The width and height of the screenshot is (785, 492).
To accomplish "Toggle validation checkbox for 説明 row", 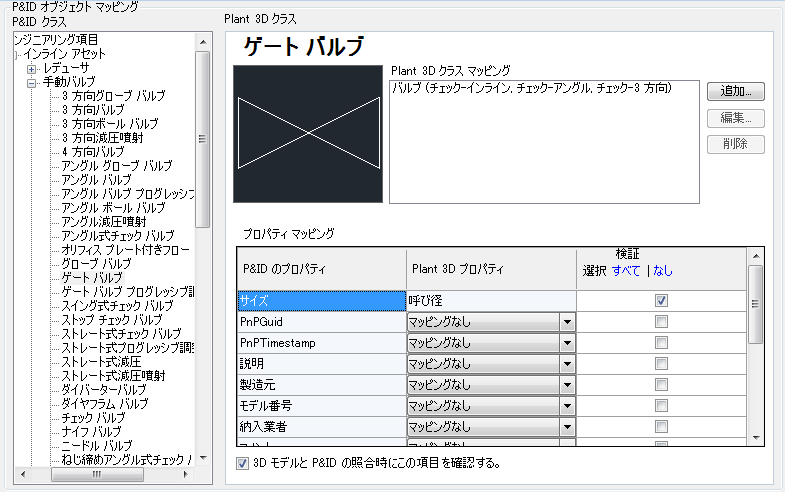I will coord(661,364).
